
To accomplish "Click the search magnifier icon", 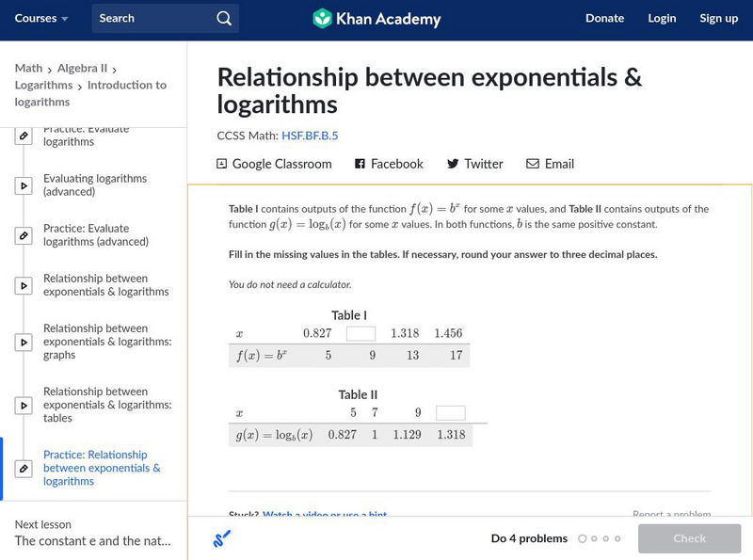I will 223,19.
